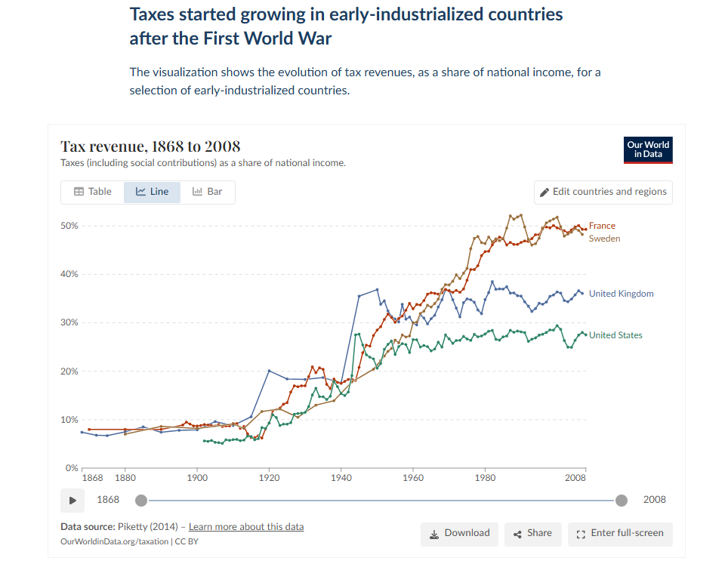Open Edit countries and regions
The width and height of the screenshot is (728, 564).
603,192
